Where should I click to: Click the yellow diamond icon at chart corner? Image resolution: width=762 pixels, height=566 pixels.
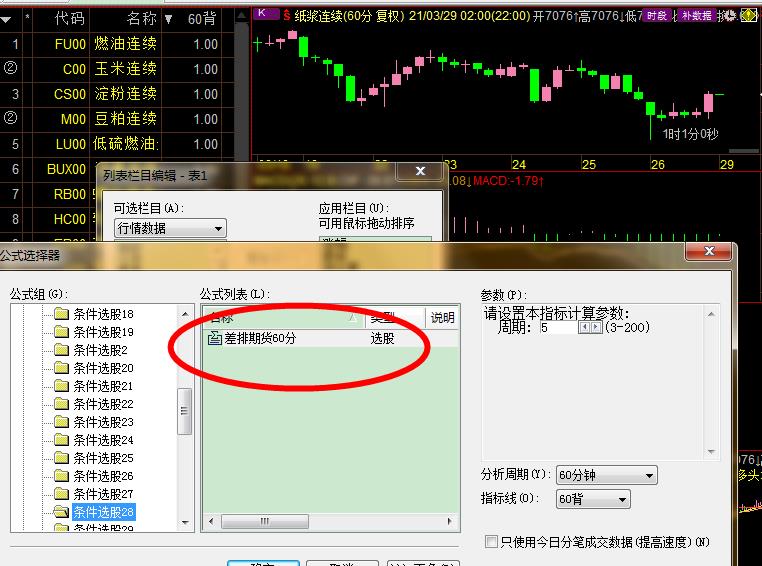point(748,16)
